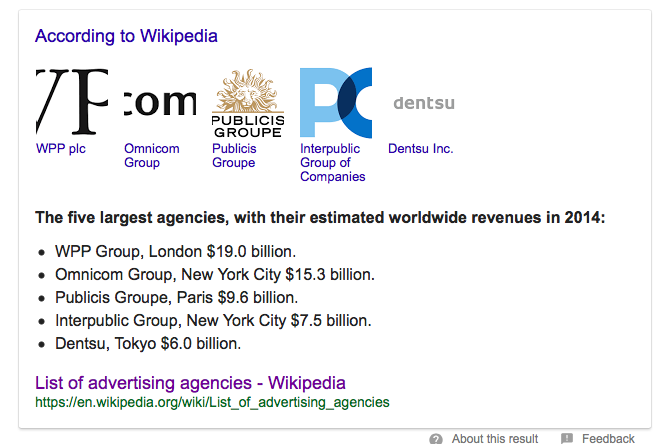Open the Publicis Groupe text link
The width and height of the screenshot is (666, 444).
(234, 156)
